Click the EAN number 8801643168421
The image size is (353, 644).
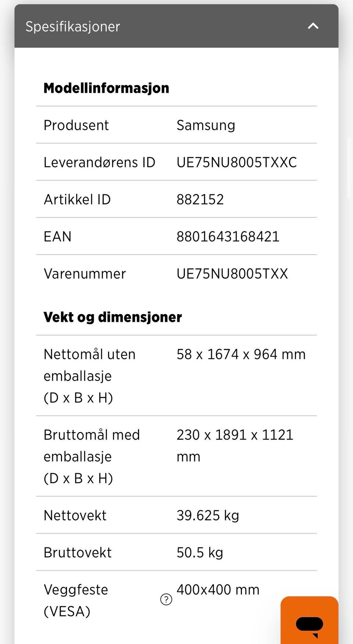[x=228, y=236]
